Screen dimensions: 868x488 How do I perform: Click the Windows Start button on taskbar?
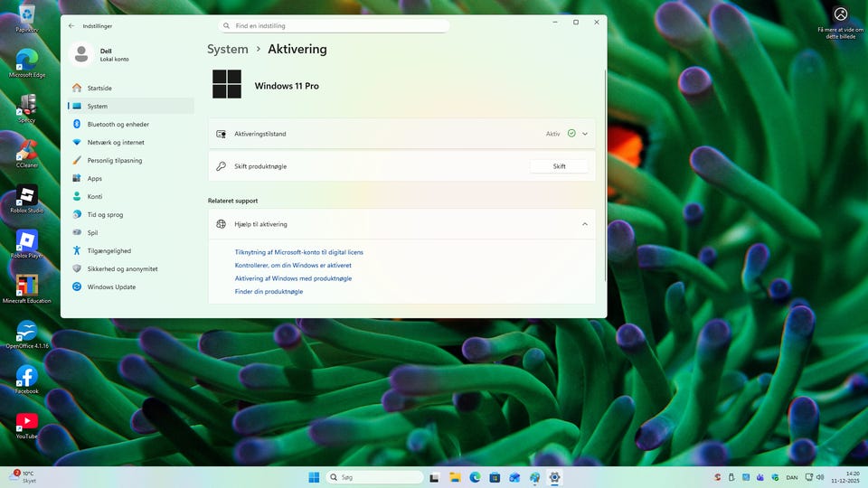coord(314,477)
